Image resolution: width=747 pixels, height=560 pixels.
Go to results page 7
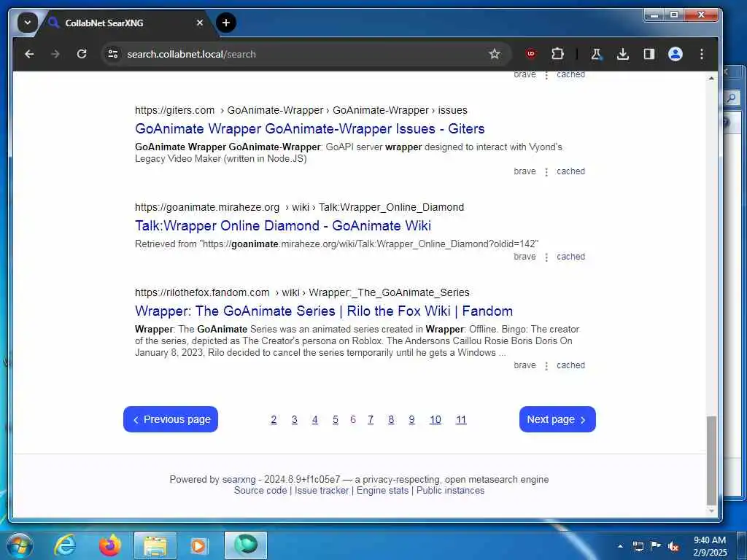point(371,419)
